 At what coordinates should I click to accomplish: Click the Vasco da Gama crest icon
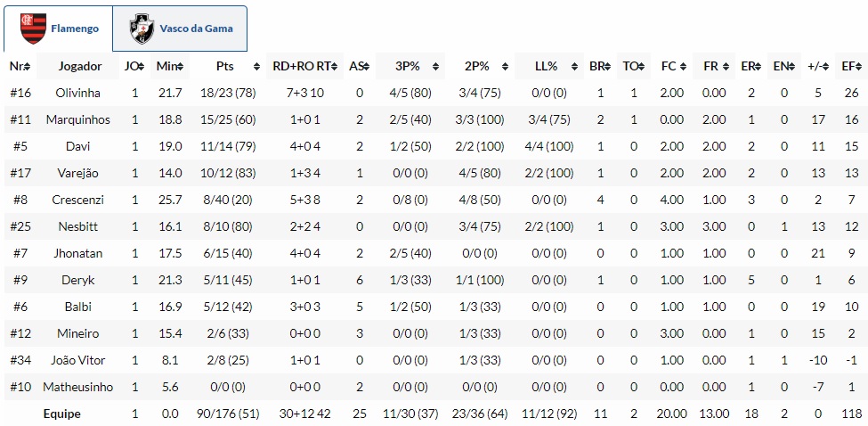[x=142, y=29]
